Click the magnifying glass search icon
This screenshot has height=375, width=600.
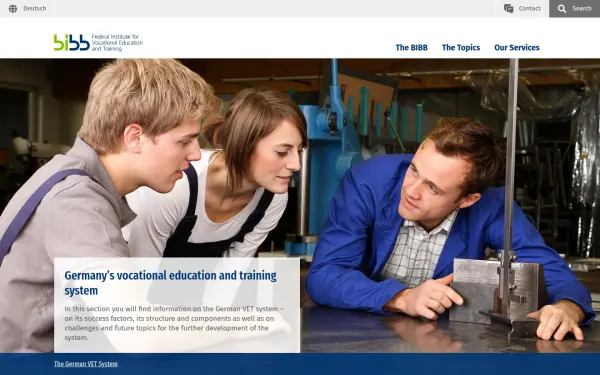pos(562,9)
